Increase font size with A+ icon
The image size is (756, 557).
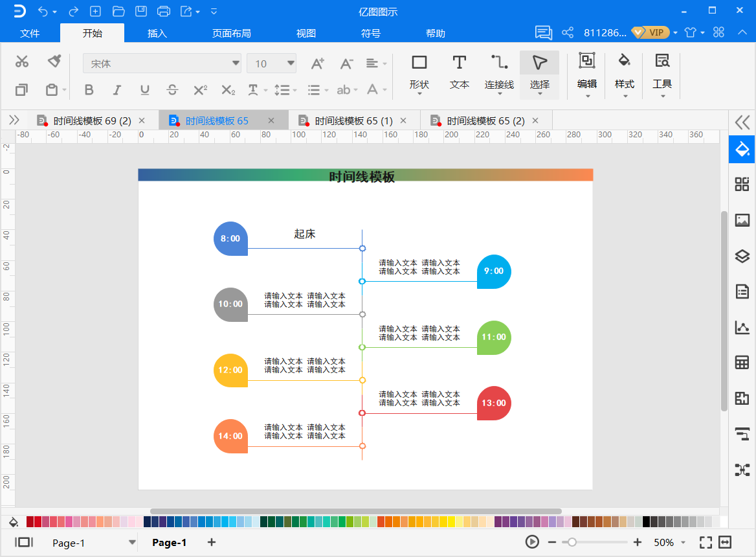tap(317, 63)
